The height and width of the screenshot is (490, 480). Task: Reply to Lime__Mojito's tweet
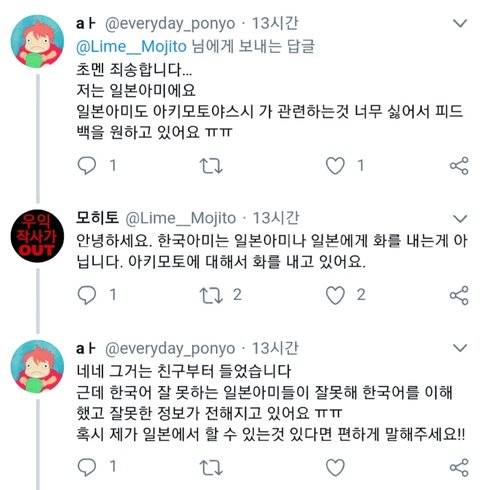[87, 295]
